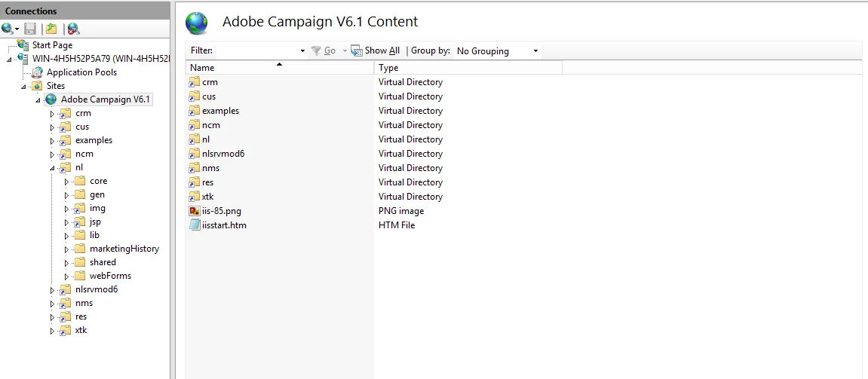Expand the cus node in the tree
868x379 pixels.
[53, 127]
